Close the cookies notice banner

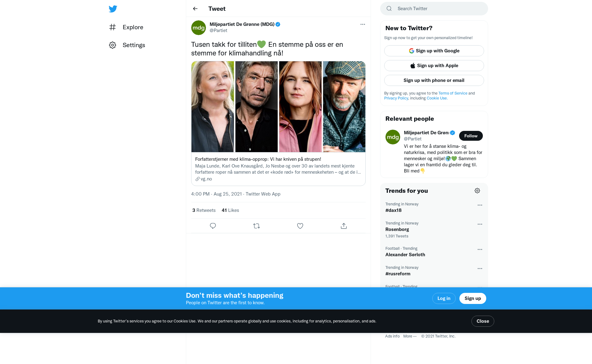click(x=483, y=321)
